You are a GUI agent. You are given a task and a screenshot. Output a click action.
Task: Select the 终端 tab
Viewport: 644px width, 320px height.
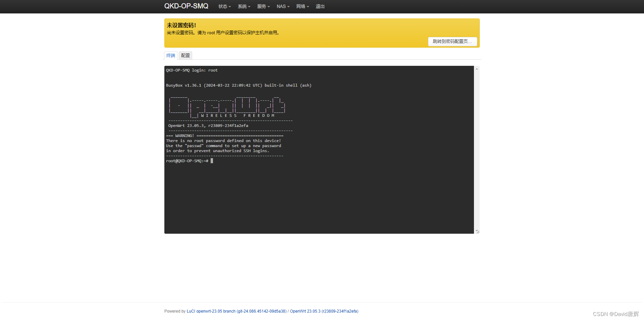pos(171,55)
